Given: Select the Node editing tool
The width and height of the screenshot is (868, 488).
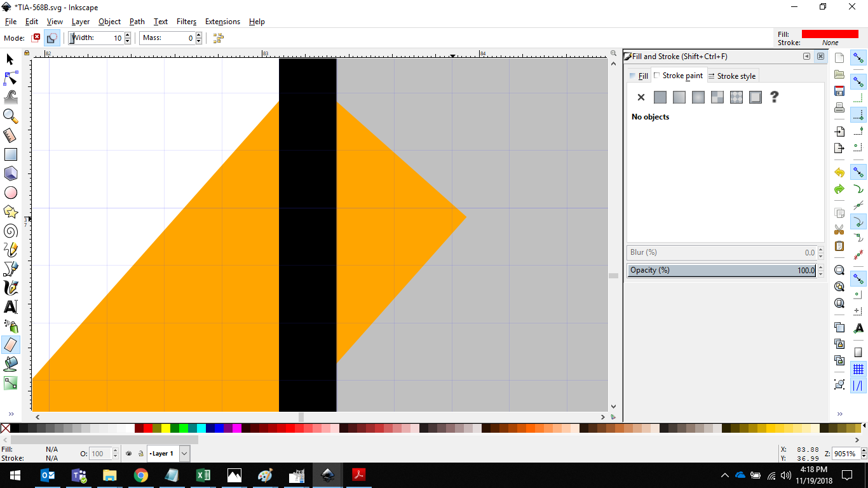Looking at the screenshot, I should click(x=11, y=78).
